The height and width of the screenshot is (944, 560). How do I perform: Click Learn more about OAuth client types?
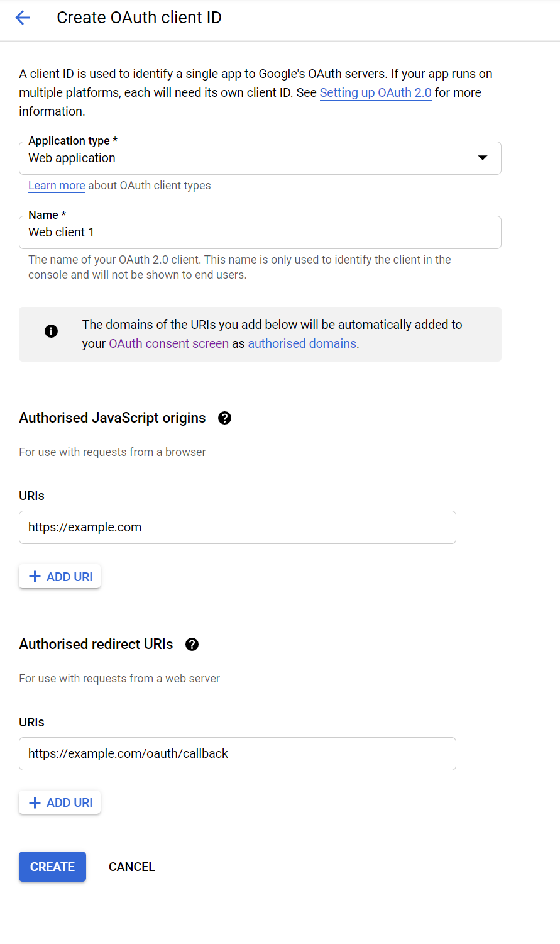(56, 185)
